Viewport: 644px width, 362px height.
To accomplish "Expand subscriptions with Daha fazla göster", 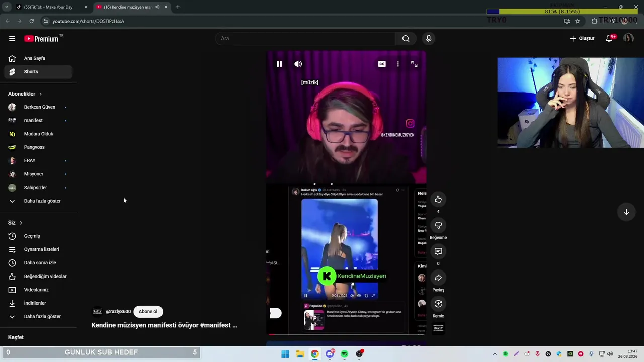I will [38, 201].
